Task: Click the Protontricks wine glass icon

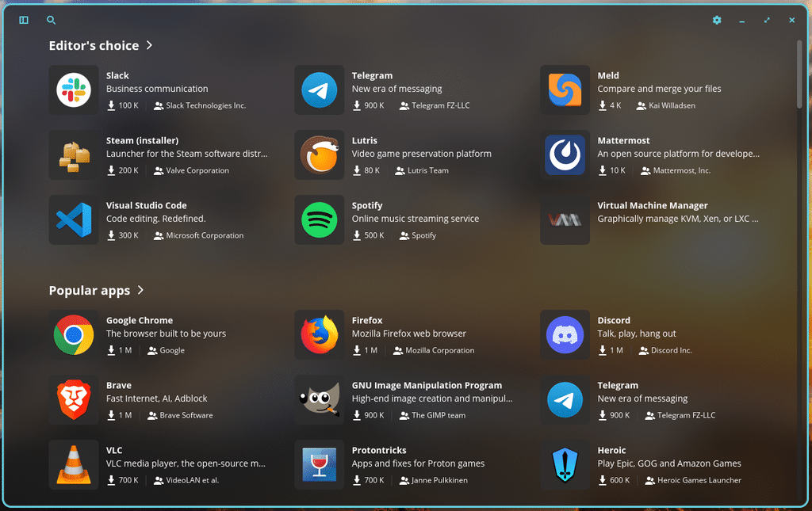Action: (320, 465)
